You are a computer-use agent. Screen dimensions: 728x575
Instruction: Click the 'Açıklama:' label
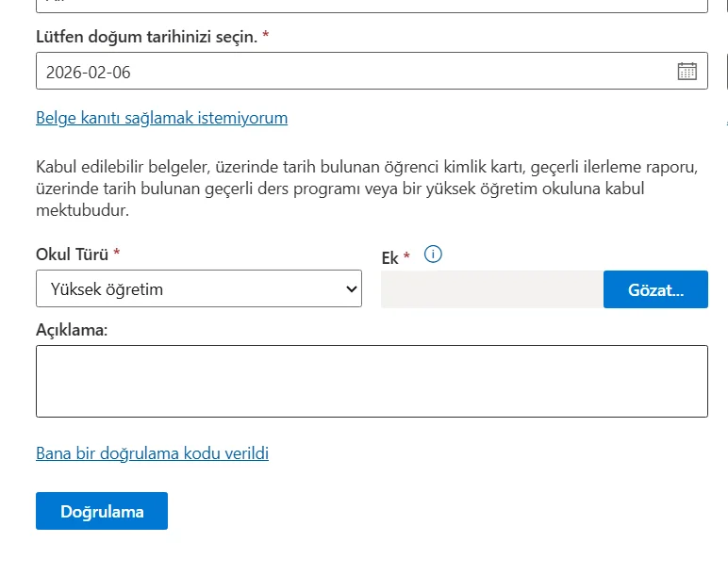pyautogui.click(x=72, y=330)
